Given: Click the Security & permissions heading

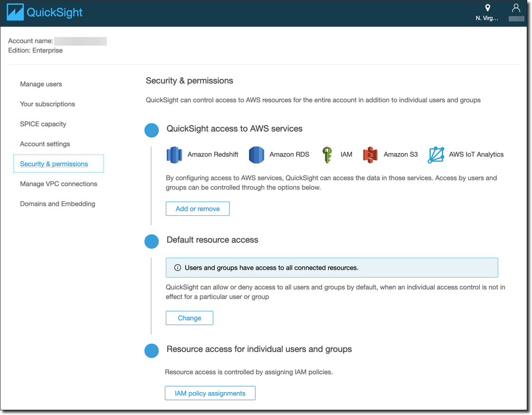Looking at the screenshot, I should point(190,81).
